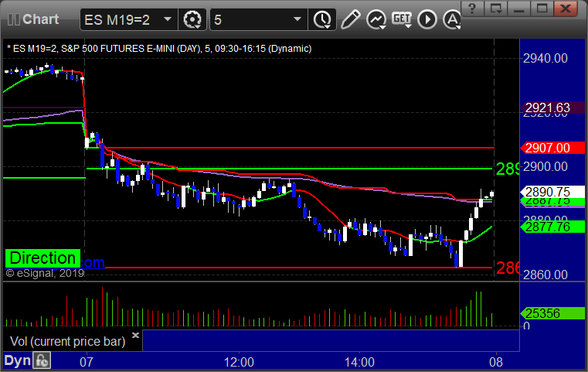Click the 2860.00 price axis label

546,275
